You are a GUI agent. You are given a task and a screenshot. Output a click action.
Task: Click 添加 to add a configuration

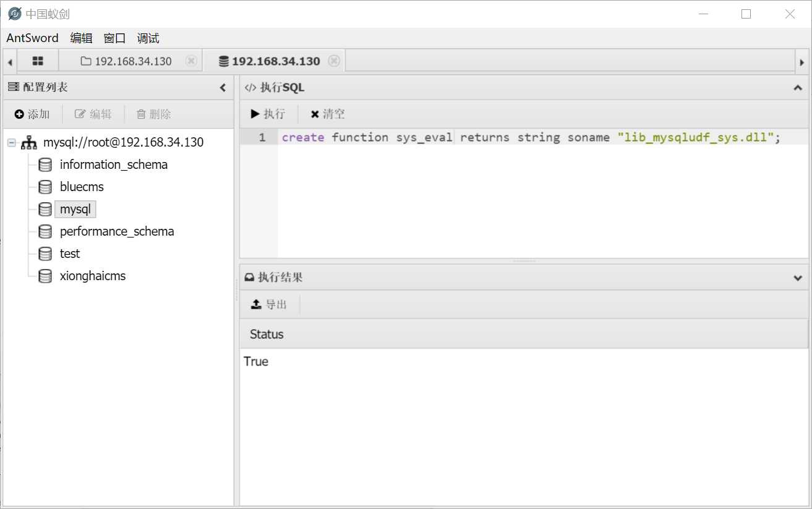[32, 114]
